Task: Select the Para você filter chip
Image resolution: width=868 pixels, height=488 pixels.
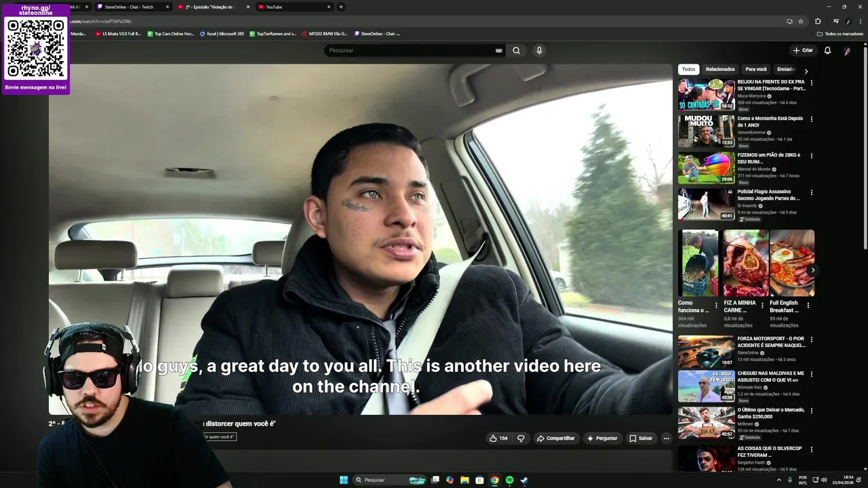Action: (x=756, y=69)
